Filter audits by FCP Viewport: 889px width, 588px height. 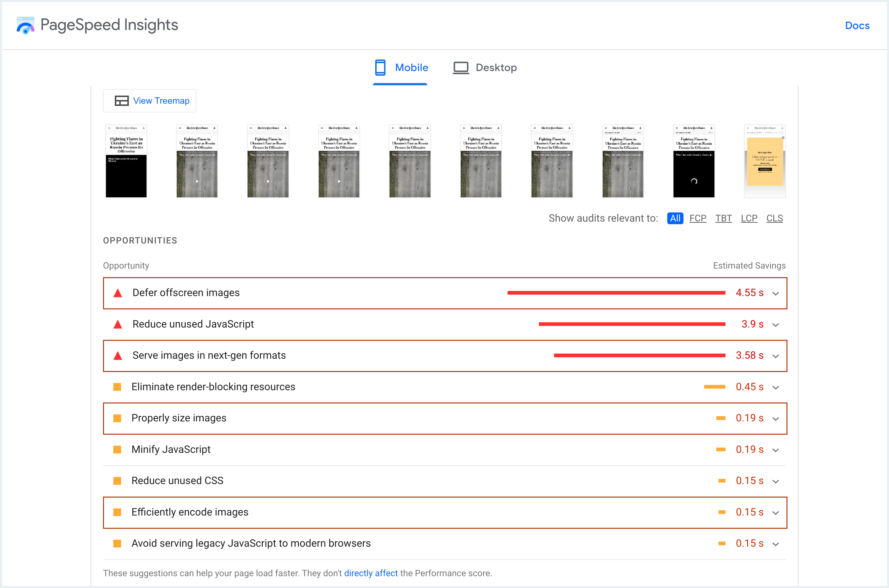[x=698, y=218]
